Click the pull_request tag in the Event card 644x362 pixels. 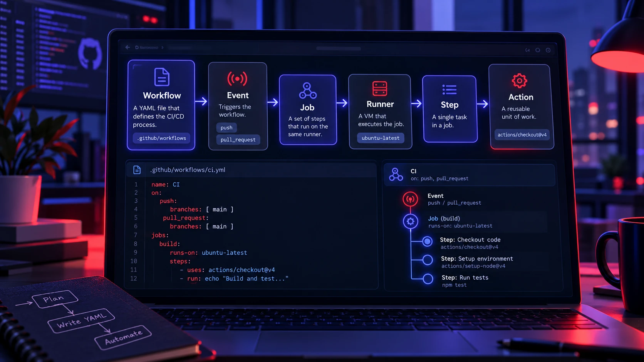click(238, 140)
